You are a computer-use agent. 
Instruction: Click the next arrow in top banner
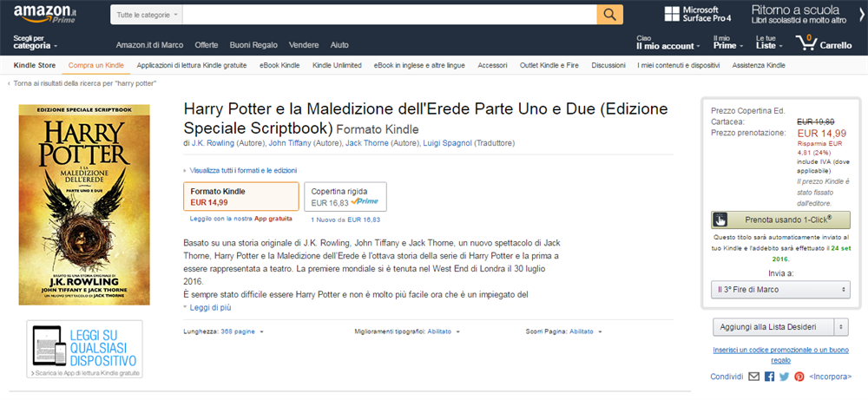861,15
